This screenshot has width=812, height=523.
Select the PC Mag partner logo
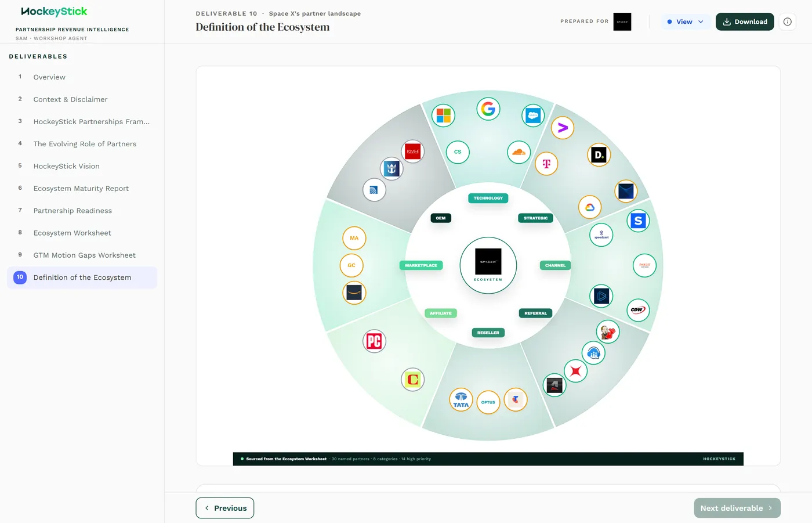coord(374,341)
